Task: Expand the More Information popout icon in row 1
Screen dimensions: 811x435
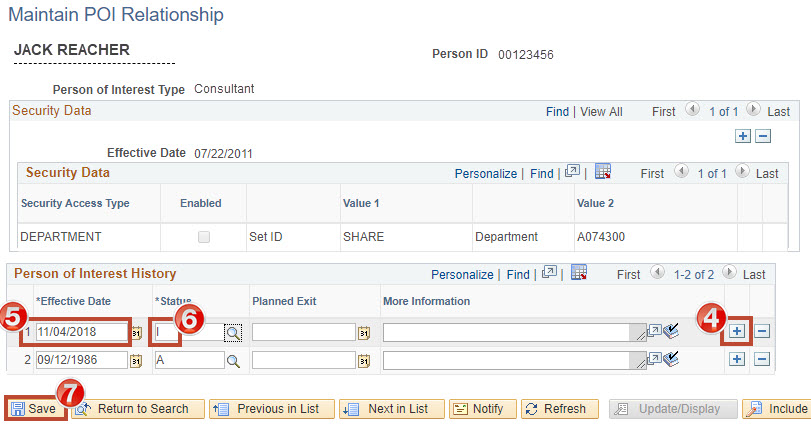Action: click(x=654, y=331)
